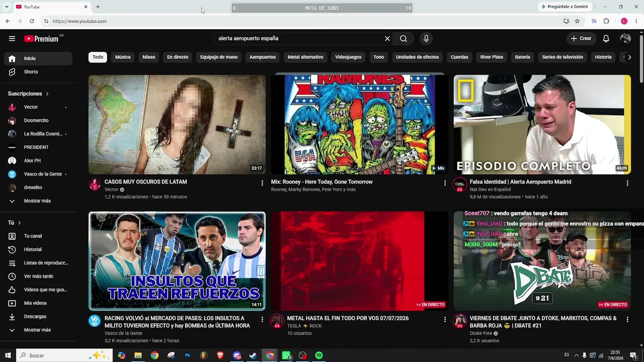
Task: Open the Crear menu
Action: [x=581, y=39]
